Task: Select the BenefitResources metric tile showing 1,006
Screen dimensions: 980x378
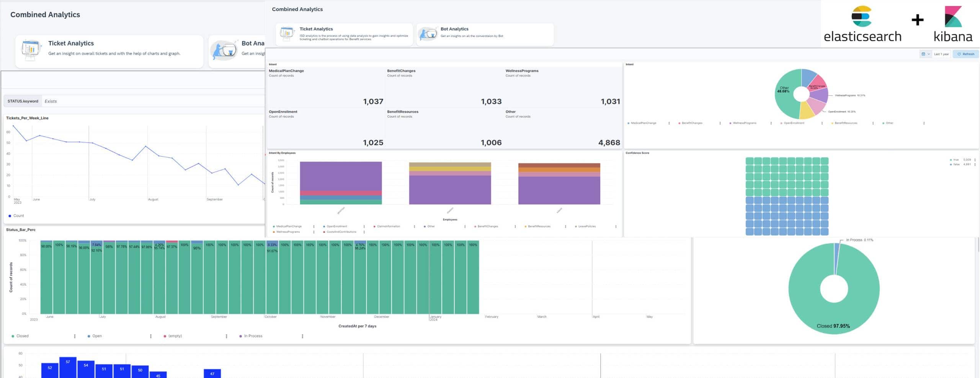Action: (444, 128)
